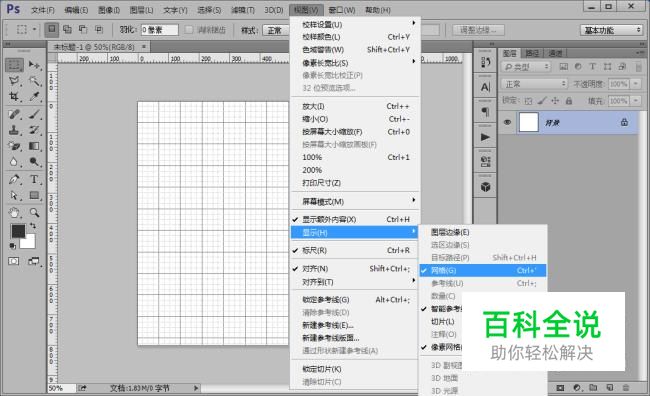Image resolution: width=650 pixels, height=396 pixels.
Task: Click the 调整边缘... refine edge button
Action: click(x=478, y=30)
